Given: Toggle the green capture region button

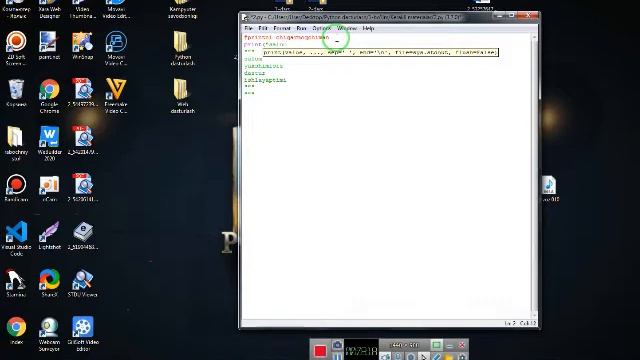Looking at the screenshot, I should (x=436, y=345).
